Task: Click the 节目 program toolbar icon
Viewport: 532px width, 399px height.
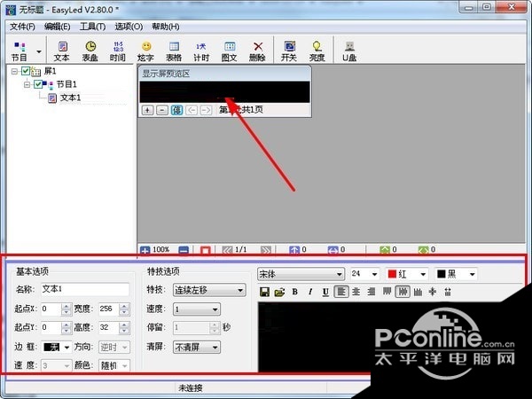Action: tap(19, 51)
